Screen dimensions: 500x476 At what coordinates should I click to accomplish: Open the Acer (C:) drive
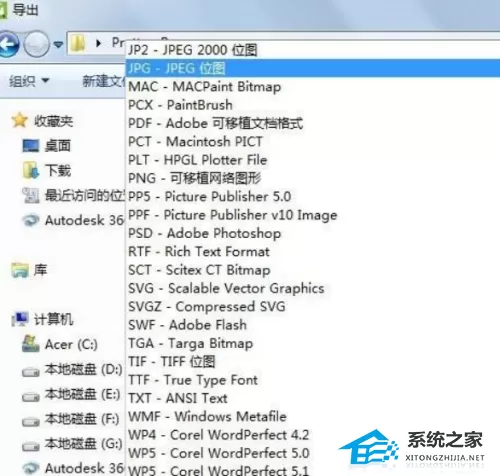(60, 344)
